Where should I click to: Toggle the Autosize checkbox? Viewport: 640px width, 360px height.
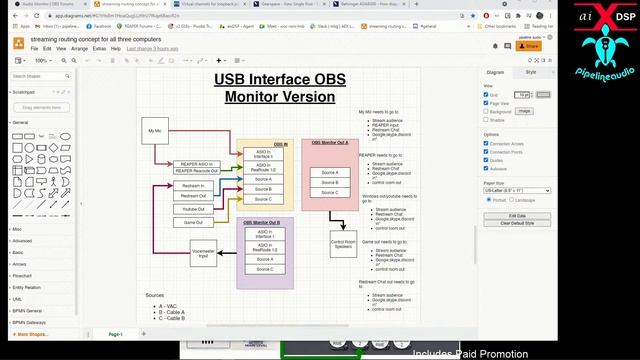click(x=486, y=168)
